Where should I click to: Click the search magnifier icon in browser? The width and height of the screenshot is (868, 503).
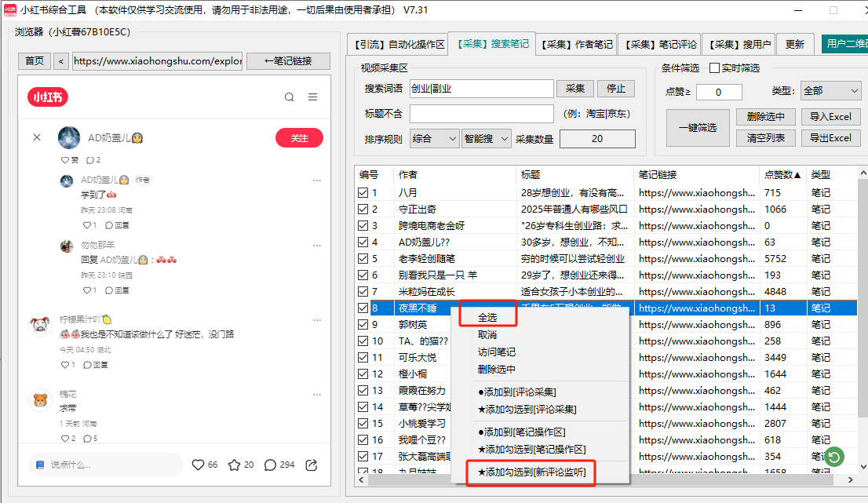(290, 97)
